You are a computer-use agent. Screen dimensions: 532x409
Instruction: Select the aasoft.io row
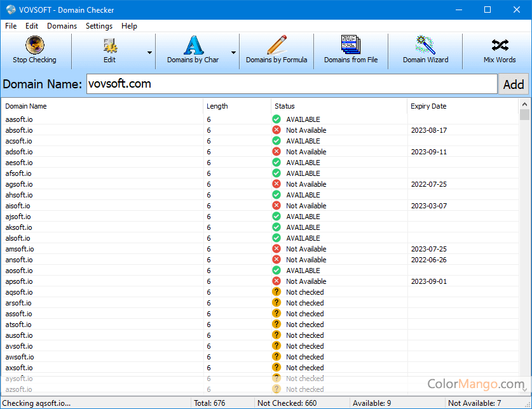(260, 119)
